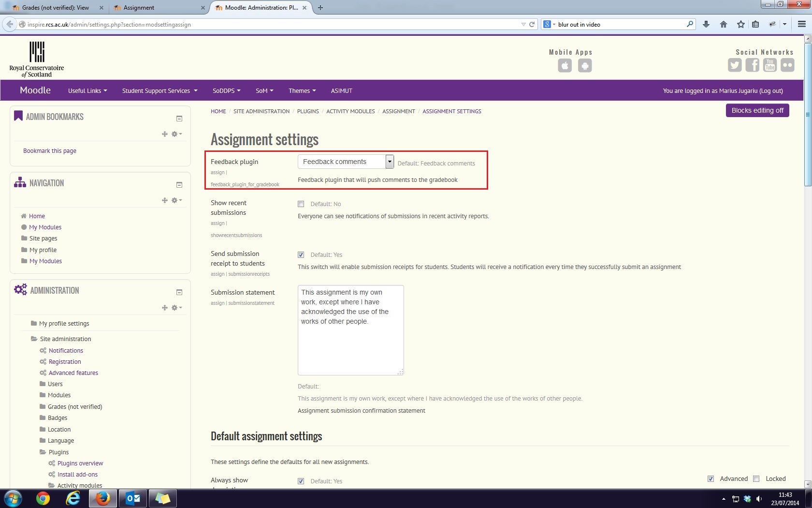Launch Internet Explorer from the taskbar
812x508 pixels.
(73, 498)
